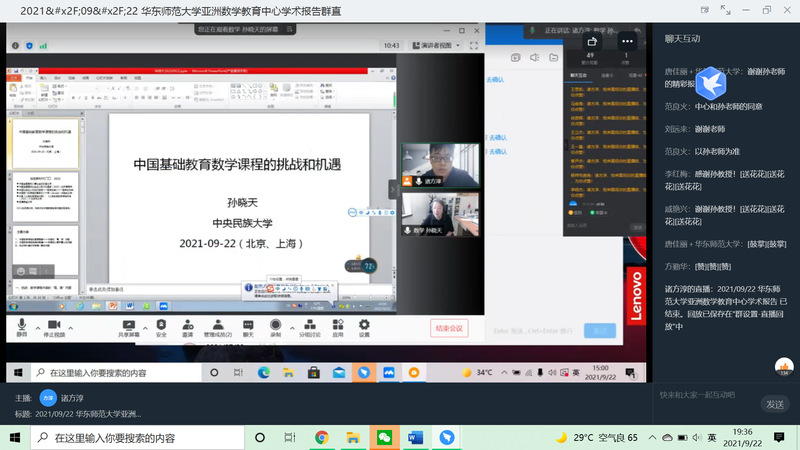Click the meeting timer 10:43
Image resolution: width=800 pixels, height=450 pixels.
coord(391,45)
